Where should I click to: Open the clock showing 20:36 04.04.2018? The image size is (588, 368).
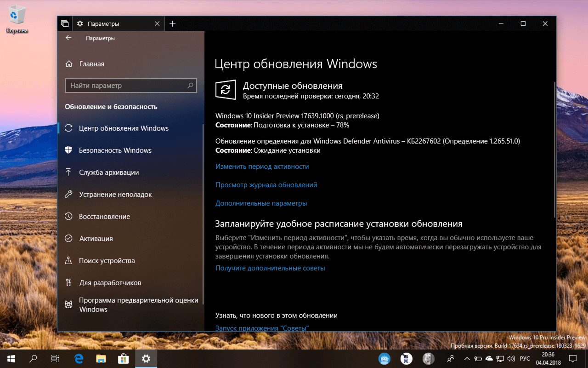click(x=548, y=358)
